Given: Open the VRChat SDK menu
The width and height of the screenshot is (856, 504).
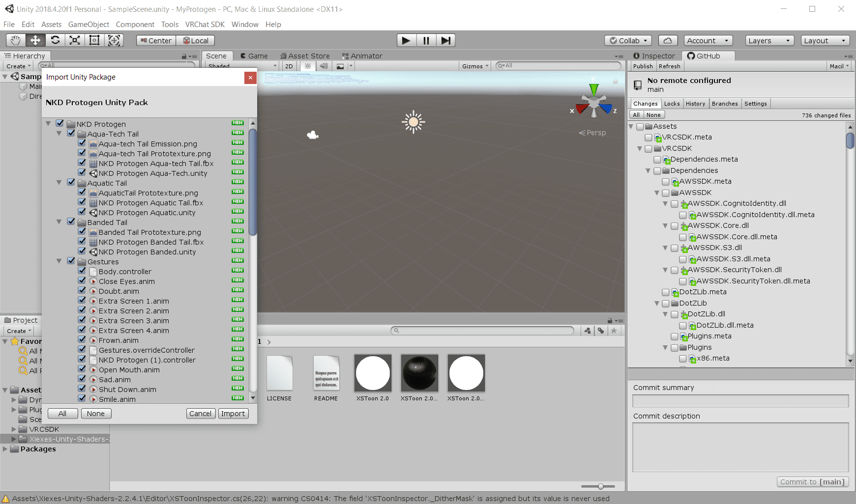Looking at the screenshot, I should [x=205, y=25].
